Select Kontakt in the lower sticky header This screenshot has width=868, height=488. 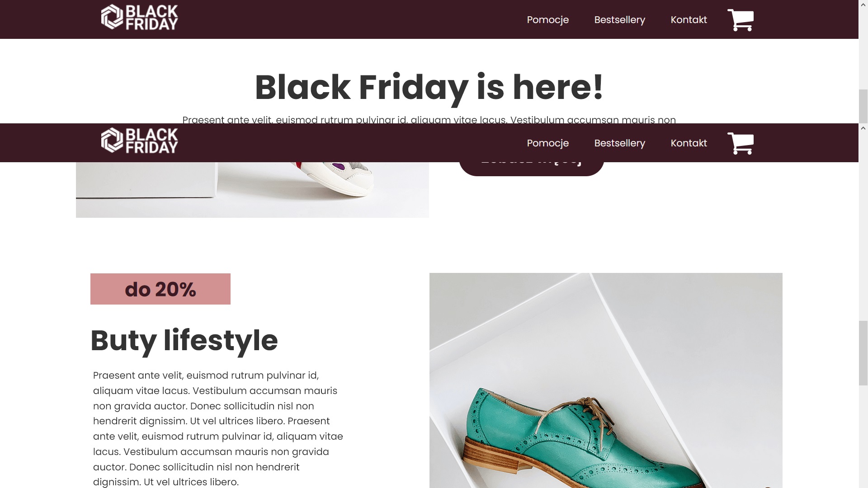pos(689,143)
